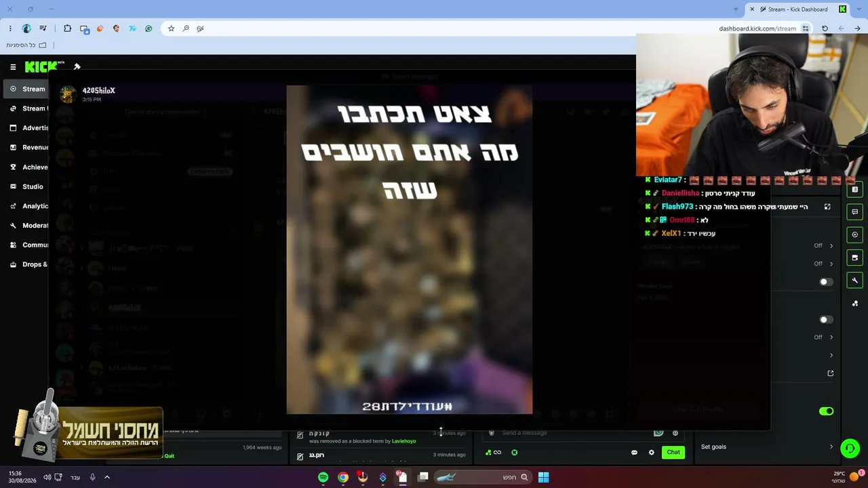868x488 pixels.
Task: Click the Laviehoyo moderator link
Action: click(403, 441)
